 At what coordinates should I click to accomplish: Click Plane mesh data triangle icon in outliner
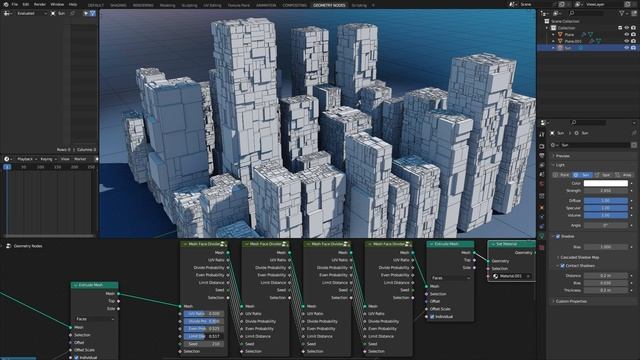click(591, 35)
